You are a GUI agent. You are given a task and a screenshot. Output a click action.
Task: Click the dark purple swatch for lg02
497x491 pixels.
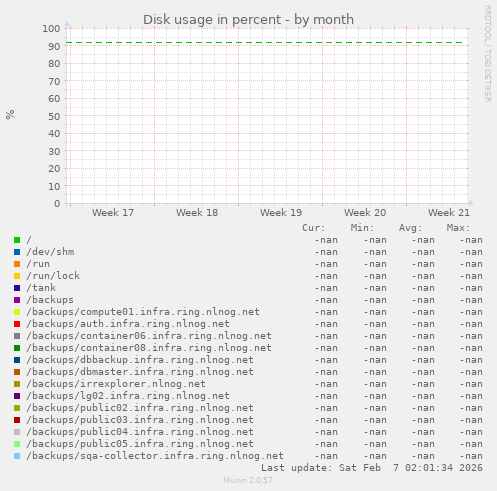pos(17,396)
